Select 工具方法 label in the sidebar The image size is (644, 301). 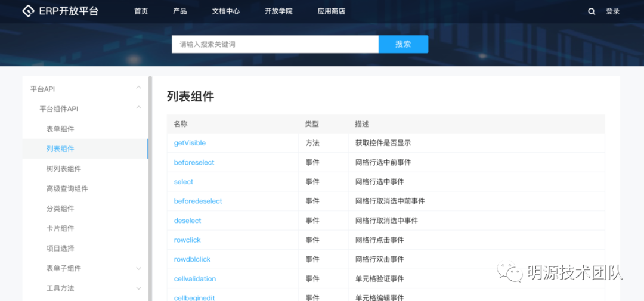[60, 288]
